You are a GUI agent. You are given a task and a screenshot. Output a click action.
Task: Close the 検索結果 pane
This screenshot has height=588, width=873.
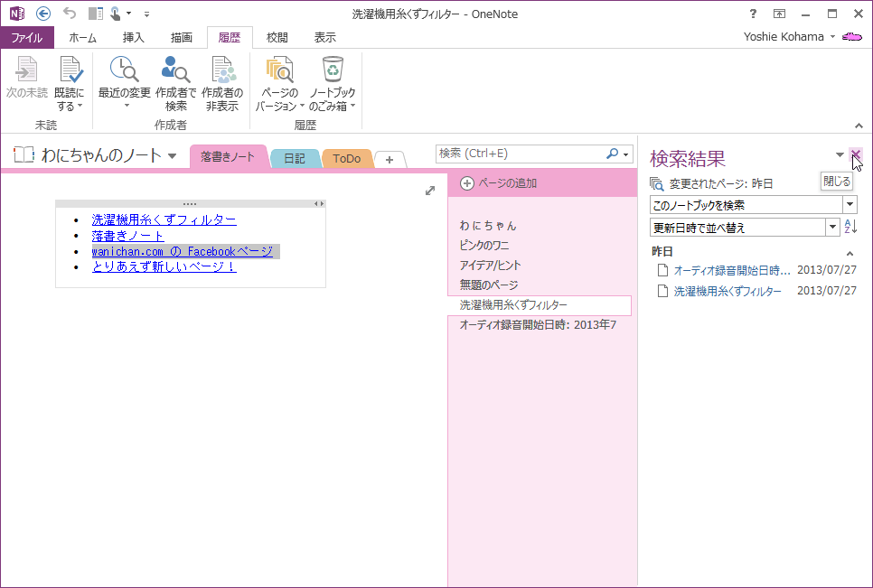coord(856,154)
